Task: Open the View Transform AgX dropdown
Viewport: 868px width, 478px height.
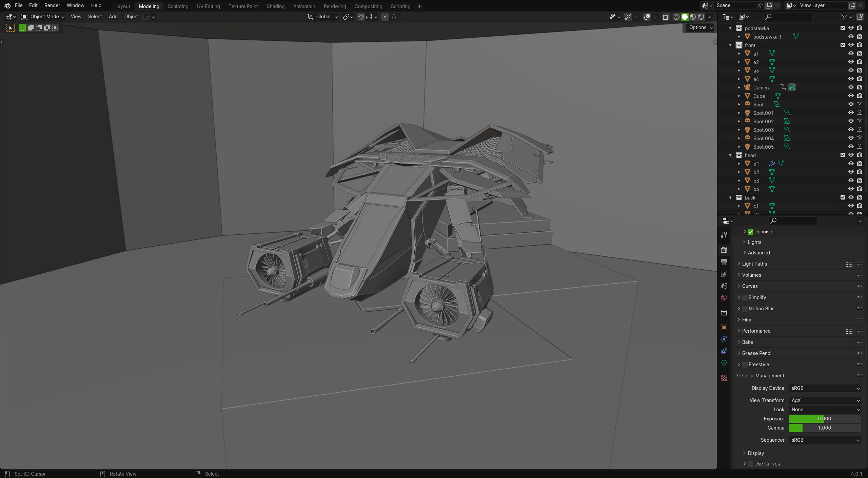Action: pos(825,400)
